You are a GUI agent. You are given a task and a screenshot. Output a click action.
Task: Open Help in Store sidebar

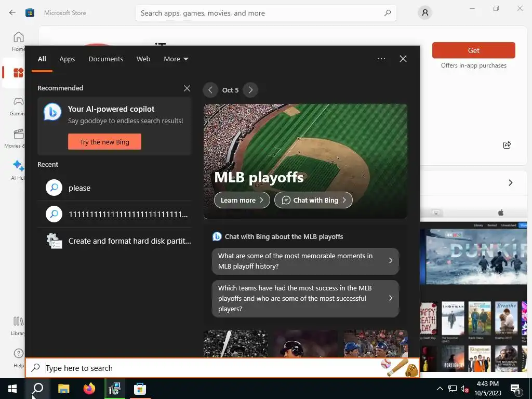18,358
